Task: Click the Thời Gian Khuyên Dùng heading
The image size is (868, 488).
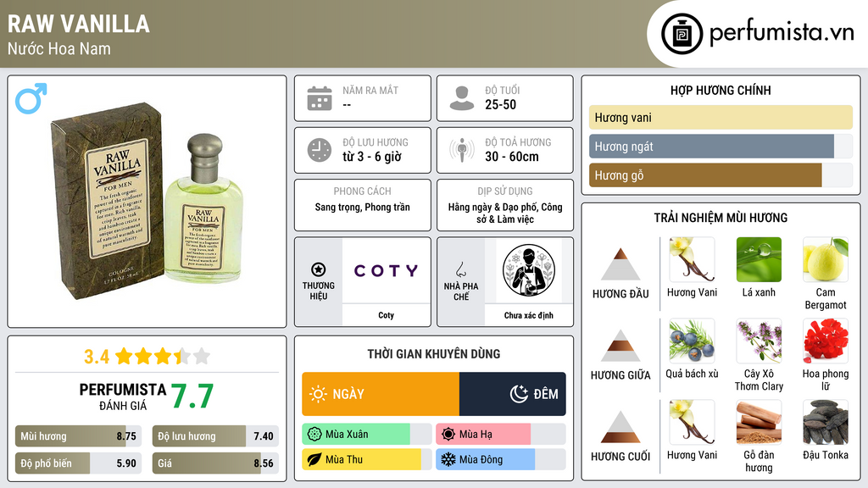Action: pos(434,354)
